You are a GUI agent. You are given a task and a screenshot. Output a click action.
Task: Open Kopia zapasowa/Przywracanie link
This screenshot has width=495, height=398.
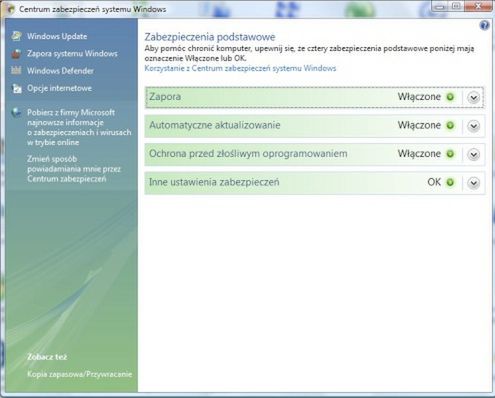coord(80,374)
